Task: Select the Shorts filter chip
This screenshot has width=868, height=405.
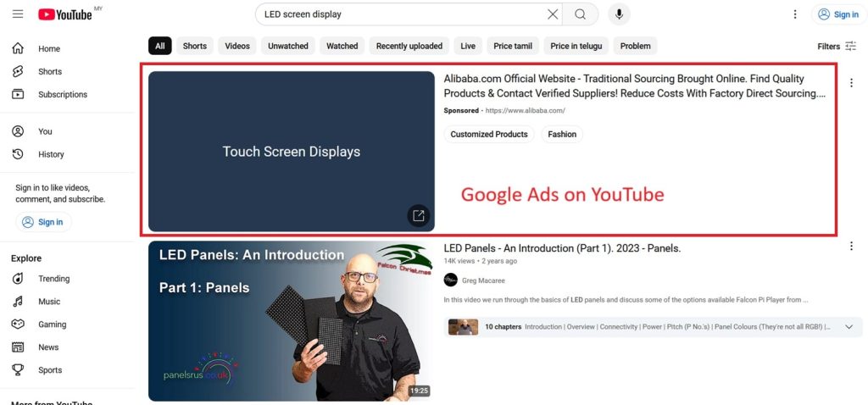Action: (195, 46)
